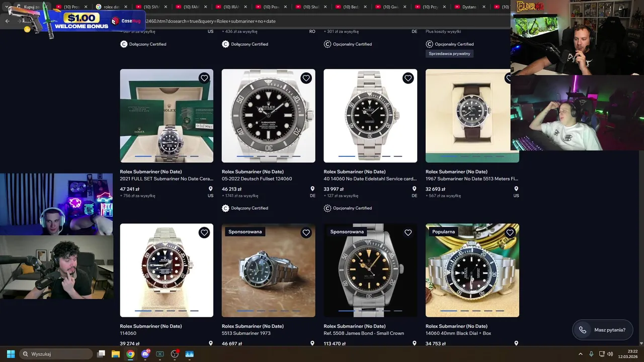The height and width of the screenshot is (362, 644).
Task: Switch to the (10) IRAN YouTube tab
Action: pos(231,7)
